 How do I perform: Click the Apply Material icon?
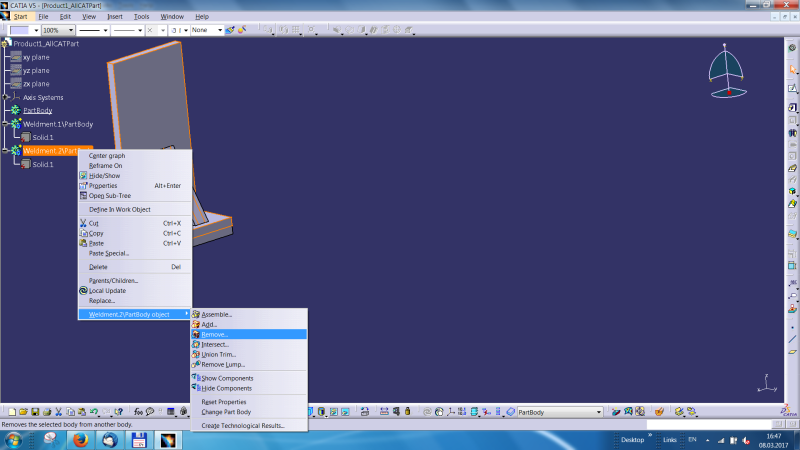pyautogui.click(x=659, y=412)
